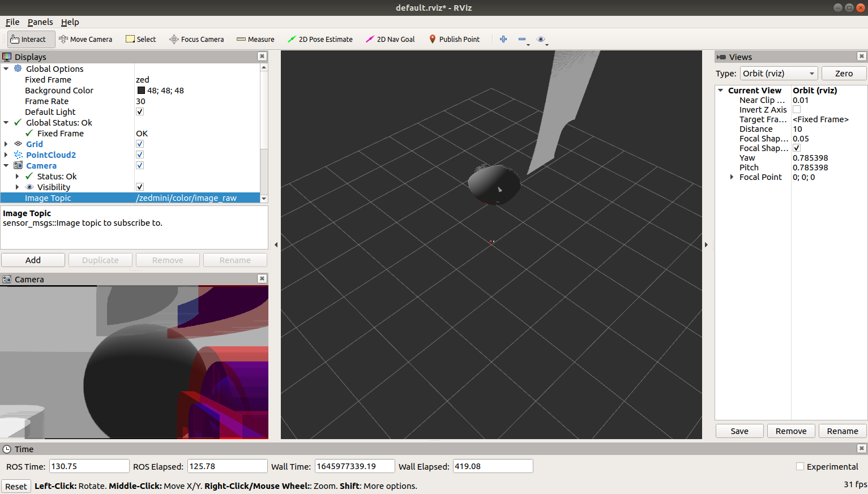Viewport: 868px width, 494px height.
Task: Open the Help menu
Action: pos(70,22)
